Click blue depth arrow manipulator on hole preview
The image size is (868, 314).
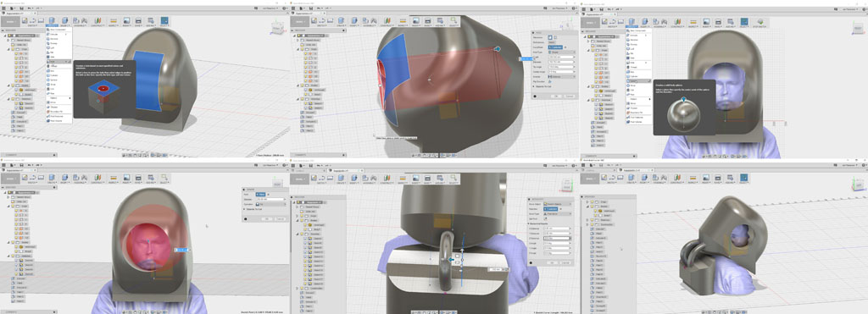click(497, 48)
